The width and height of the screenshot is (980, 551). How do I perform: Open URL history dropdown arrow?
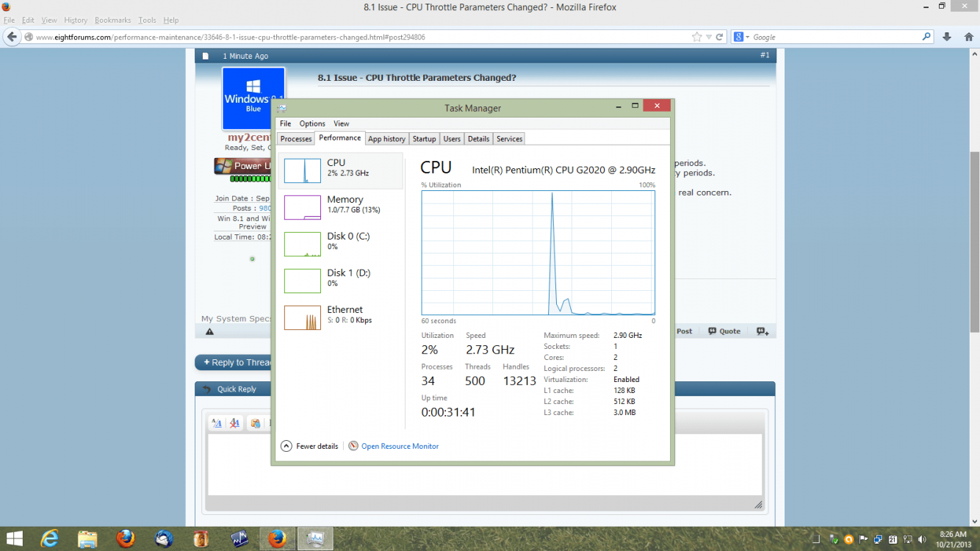pyautogui.click(x=709, y=37)
